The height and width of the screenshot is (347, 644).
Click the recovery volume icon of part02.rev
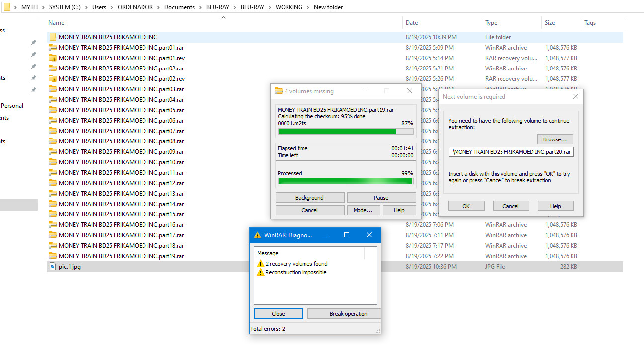53,79
